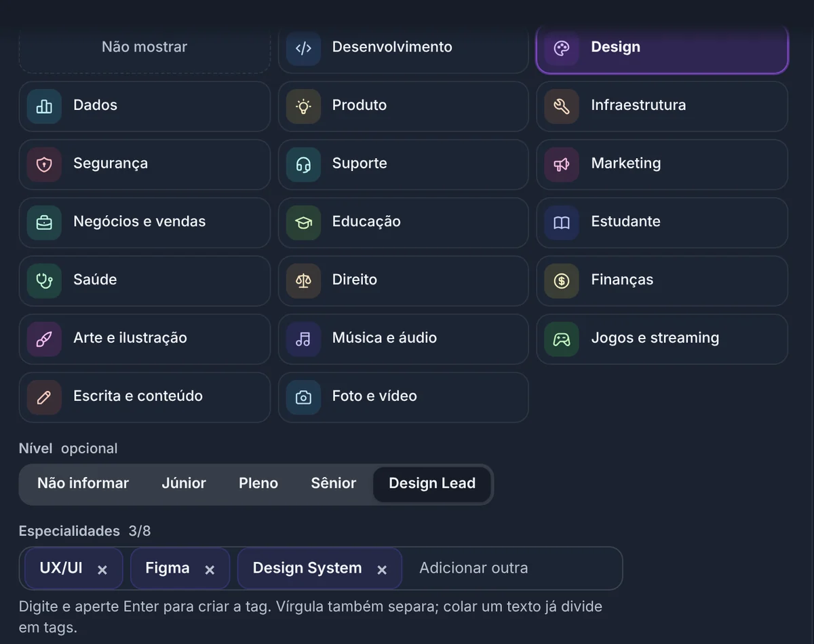The width and height of the screenshot is (814, 644).
Task: Pick the Segurança area label
Action: [111, 164]
